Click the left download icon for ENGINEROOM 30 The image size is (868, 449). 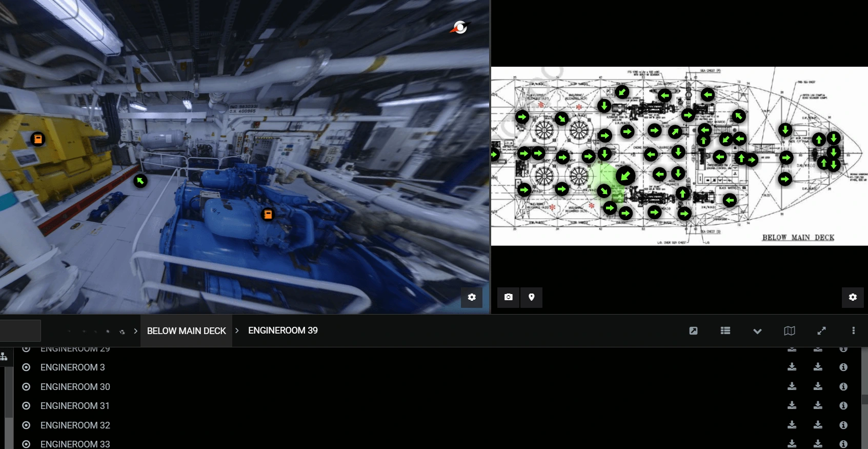[792, 386]
